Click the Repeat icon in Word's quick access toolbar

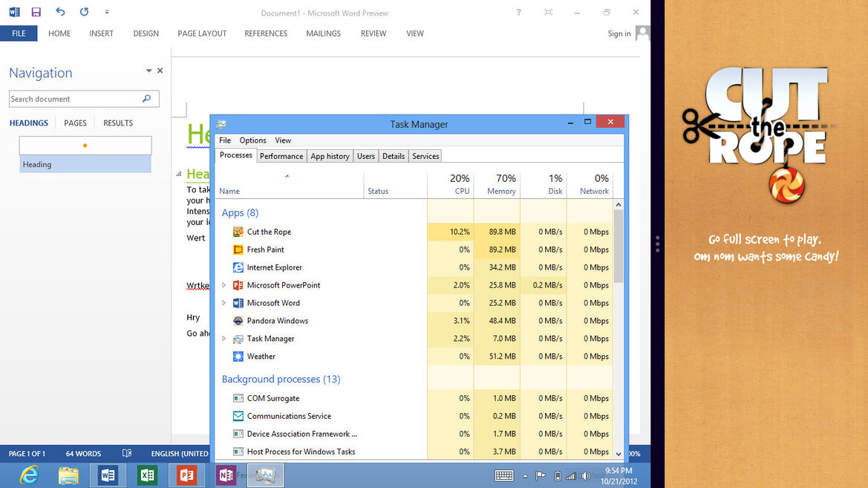84,12
